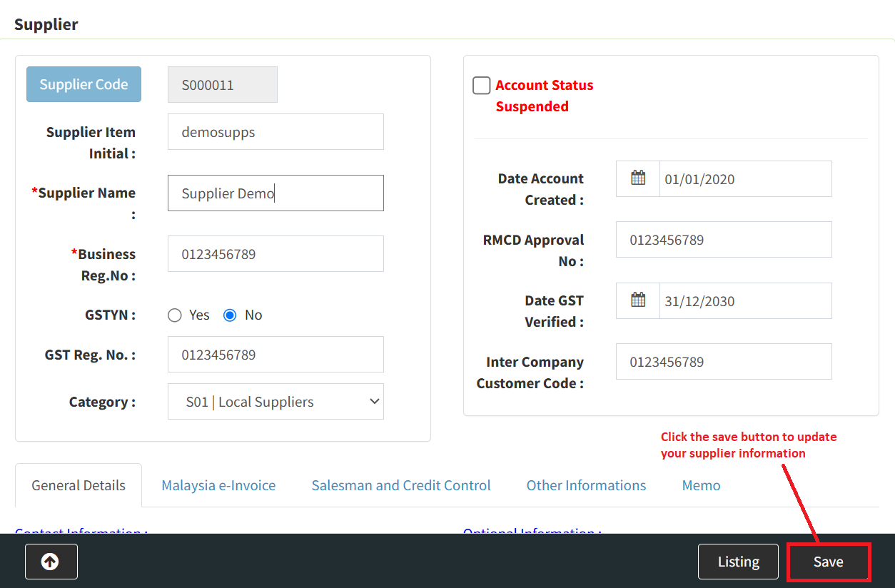The image size is (895, 588).
Task: Focus the Supplier Item Initial field
Action: [x=275, y=132]
